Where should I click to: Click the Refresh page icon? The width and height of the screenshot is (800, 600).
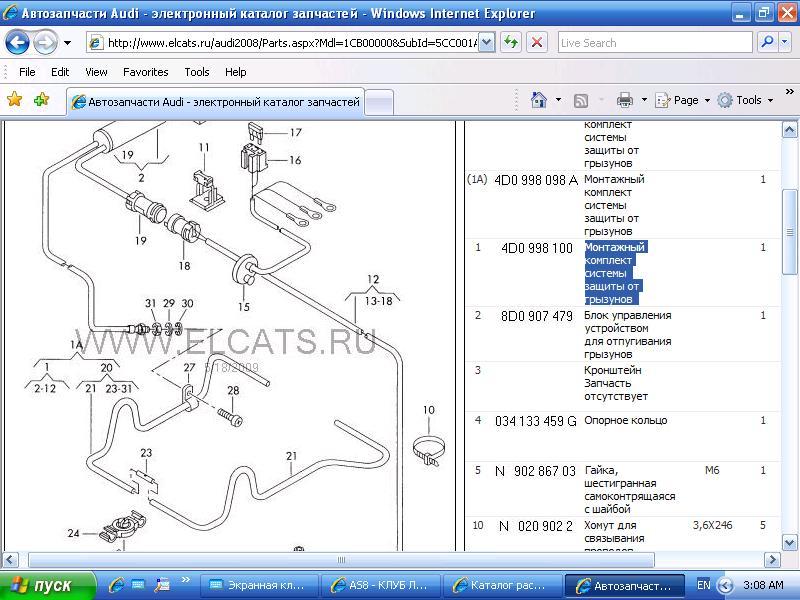(x=511, y=43)
